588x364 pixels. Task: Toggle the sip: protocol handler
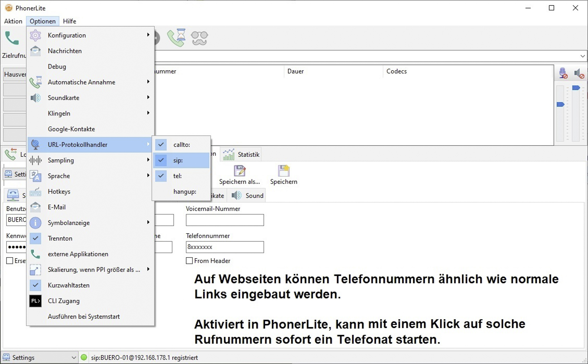coord(181,160)
